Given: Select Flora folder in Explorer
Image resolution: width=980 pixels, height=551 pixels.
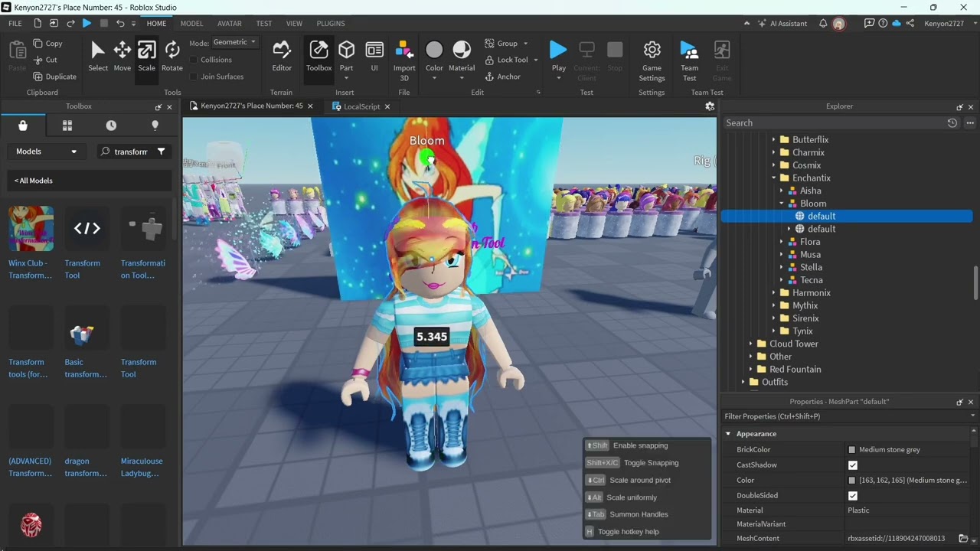Looking at the screenshot, I should click(x=810, y=242).
